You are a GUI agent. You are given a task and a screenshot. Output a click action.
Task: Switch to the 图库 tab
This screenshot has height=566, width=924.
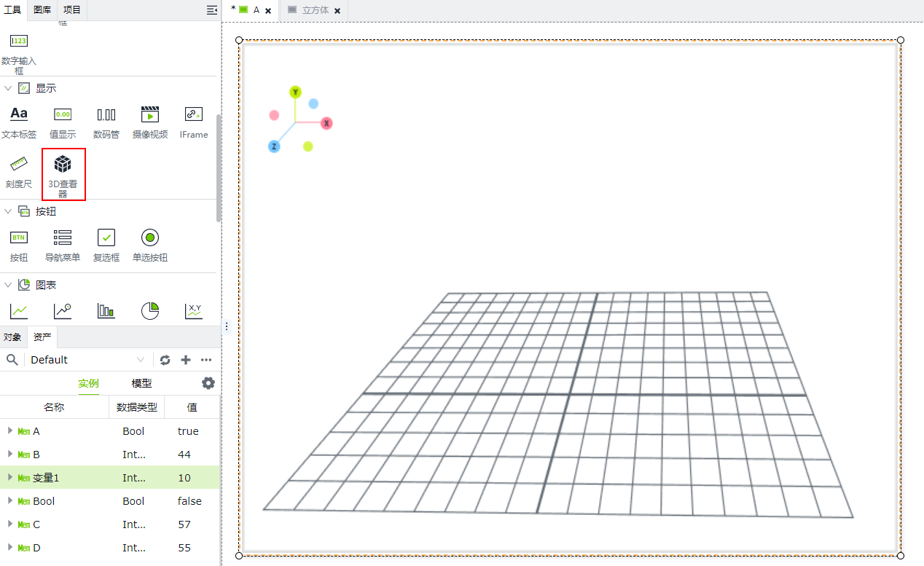coord(42,9)
